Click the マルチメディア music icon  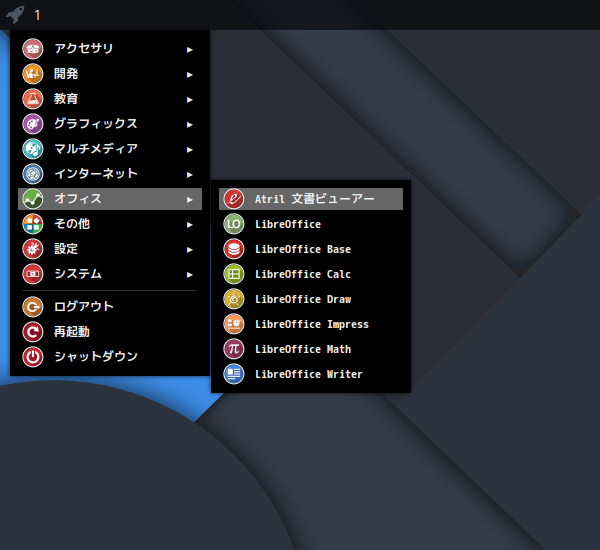point(33,149)
